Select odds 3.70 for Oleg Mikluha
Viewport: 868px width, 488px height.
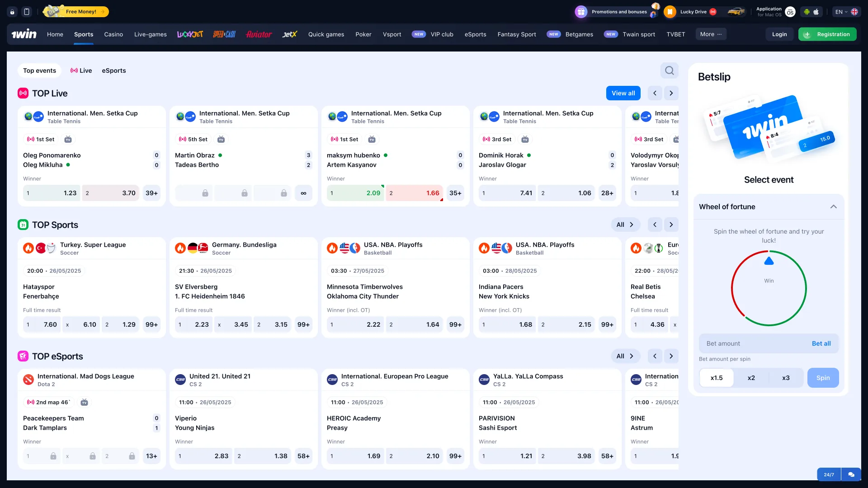(x=111, y=193)
